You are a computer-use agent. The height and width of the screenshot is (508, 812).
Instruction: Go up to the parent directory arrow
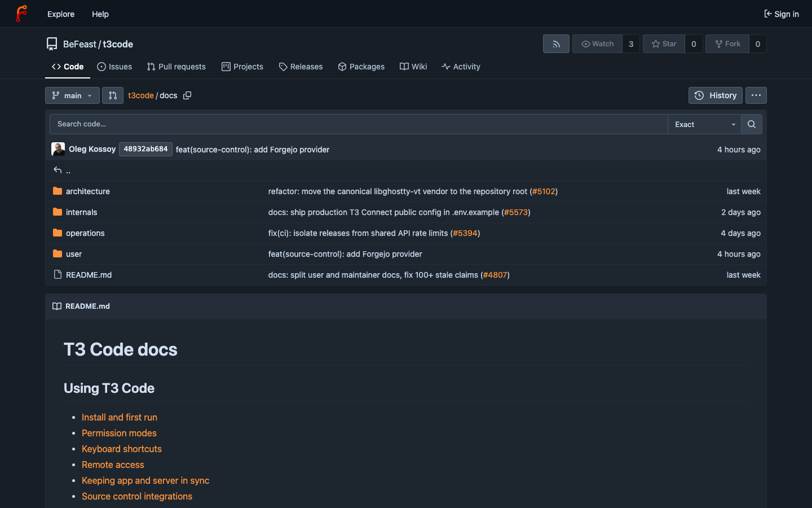(58, 170)
